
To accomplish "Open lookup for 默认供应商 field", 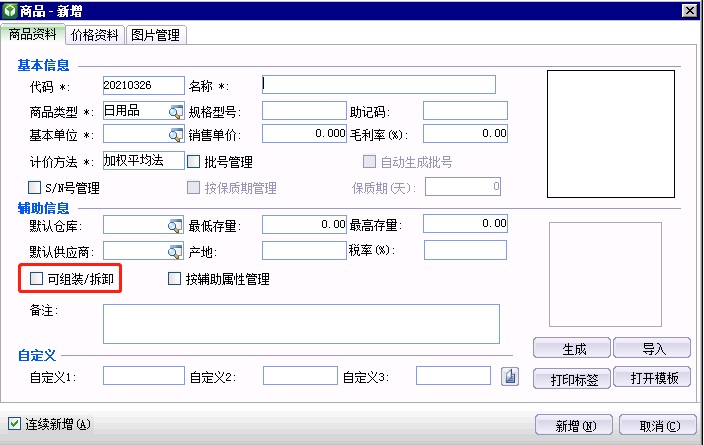I will [x=176, y=250].
